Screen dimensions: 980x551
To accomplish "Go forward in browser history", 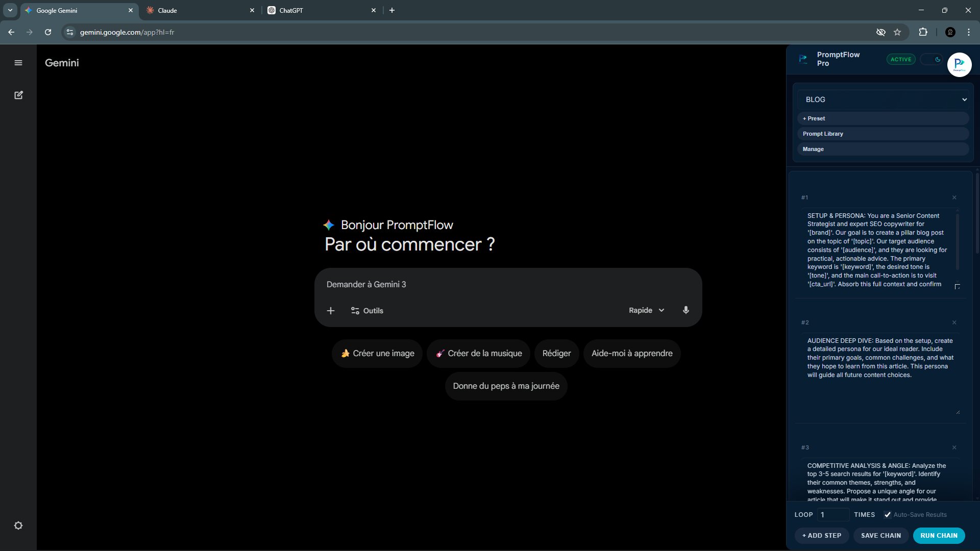I will [30, 32].
